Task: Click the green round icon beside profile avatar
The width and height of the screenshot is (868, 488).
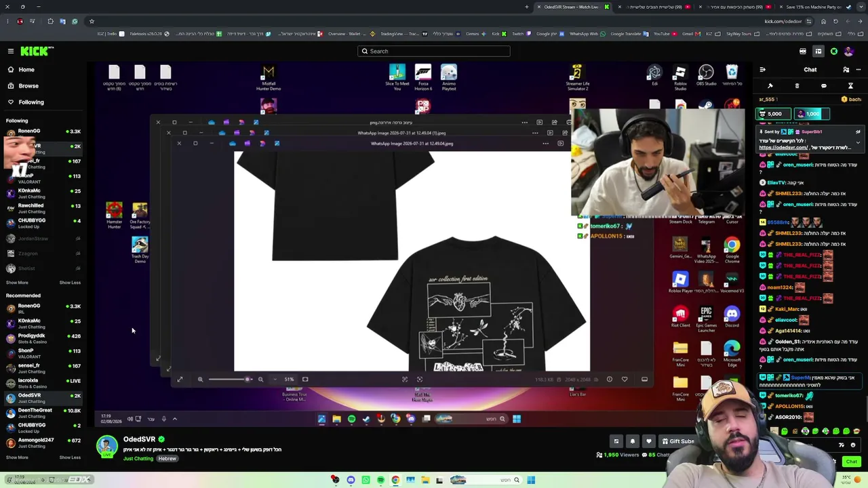Action: click(834, 52)
